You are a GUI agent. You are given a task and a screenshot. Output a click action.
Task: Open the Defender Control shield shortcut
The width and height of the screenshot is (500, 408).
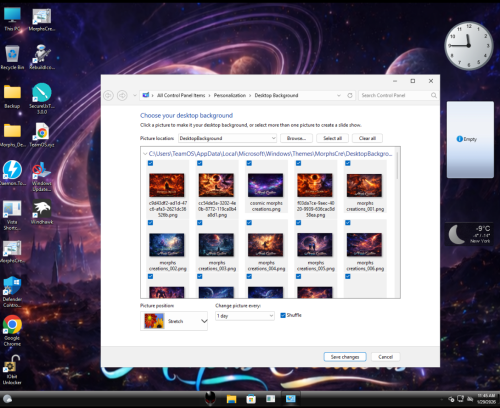pos(12,292)
